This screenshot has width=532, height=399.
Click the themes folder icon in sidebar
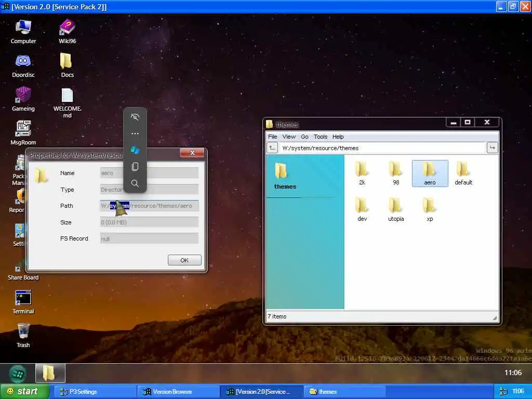[281, 170]
